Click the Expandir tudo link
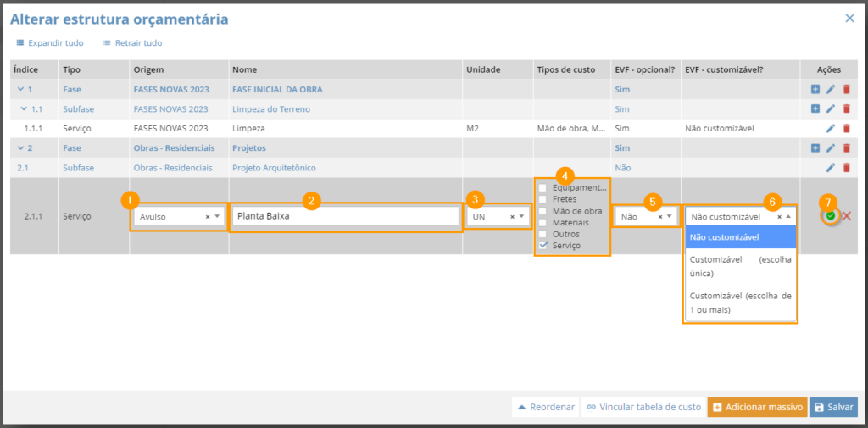Viewport: 868px width, 428px height. 50,42
